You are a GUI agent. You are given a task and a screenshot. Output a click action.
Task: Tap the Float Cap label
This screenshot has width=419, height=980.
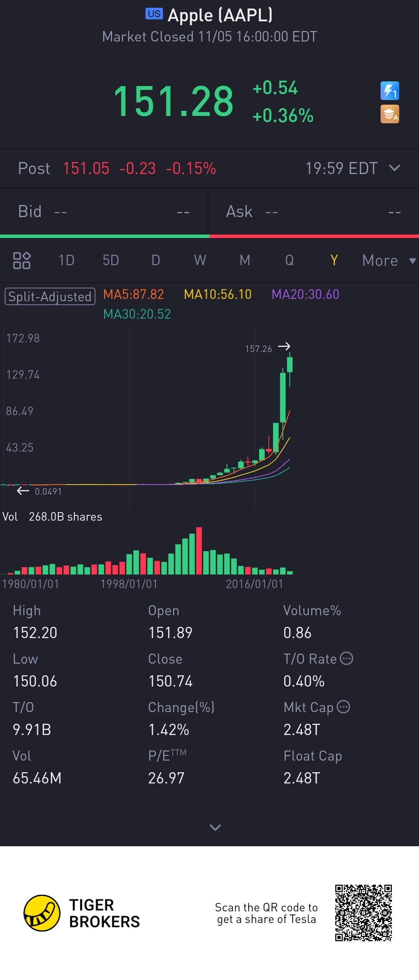313,756
